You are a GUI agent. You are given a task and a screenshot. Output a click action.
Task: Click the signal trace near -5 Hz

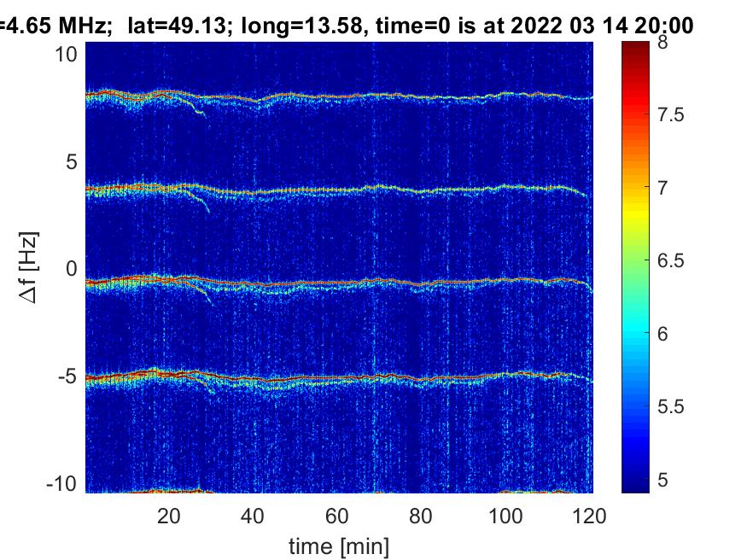pos(339,378)
